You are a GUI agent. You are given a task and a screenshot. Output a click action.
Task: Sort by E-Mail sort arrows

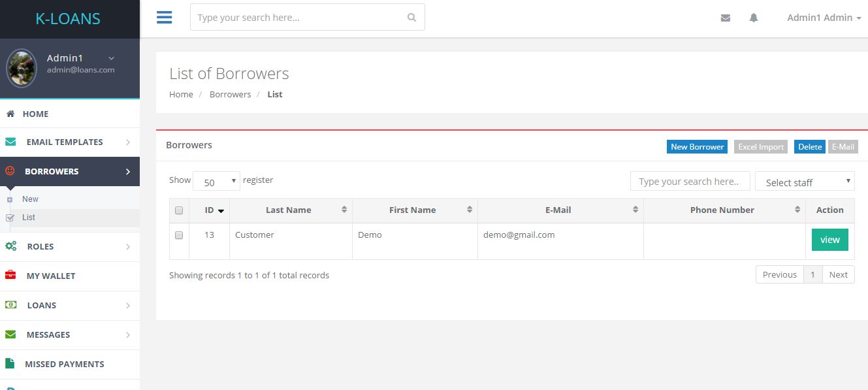[635, 210]
